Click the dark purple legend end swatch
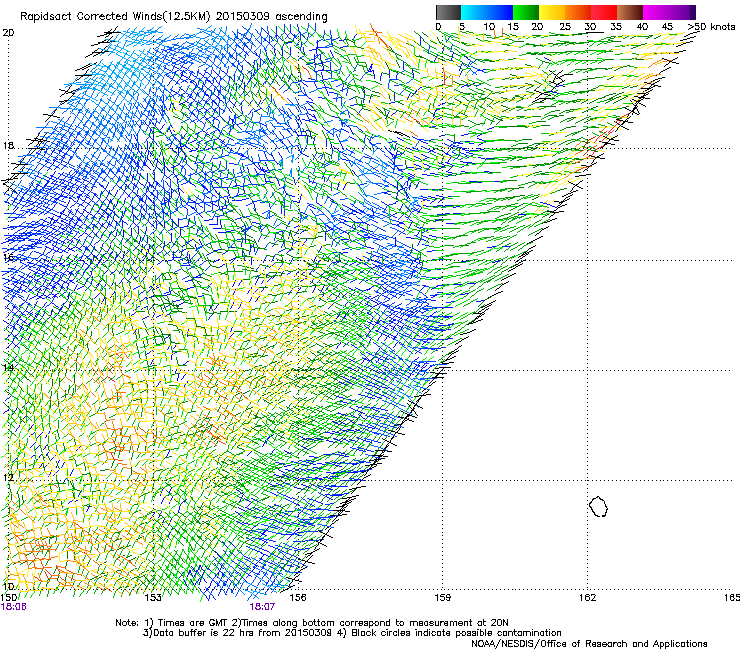 693,12
